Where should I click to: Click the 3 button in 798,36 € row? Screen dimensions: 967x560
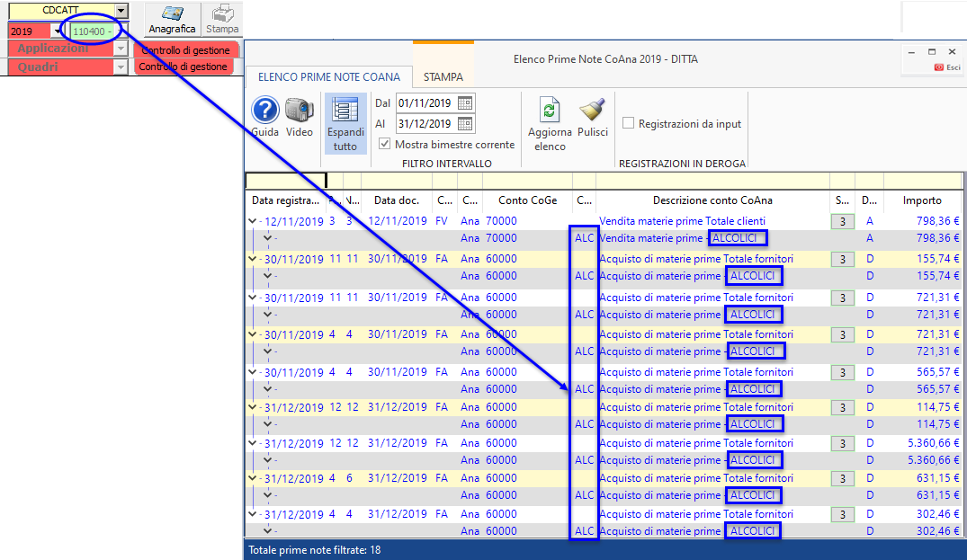843,221
